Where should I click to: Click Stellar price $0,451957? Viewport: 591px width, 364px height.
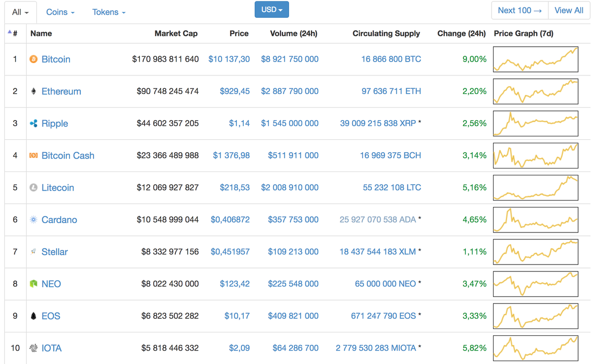click(x=230, y=252)
